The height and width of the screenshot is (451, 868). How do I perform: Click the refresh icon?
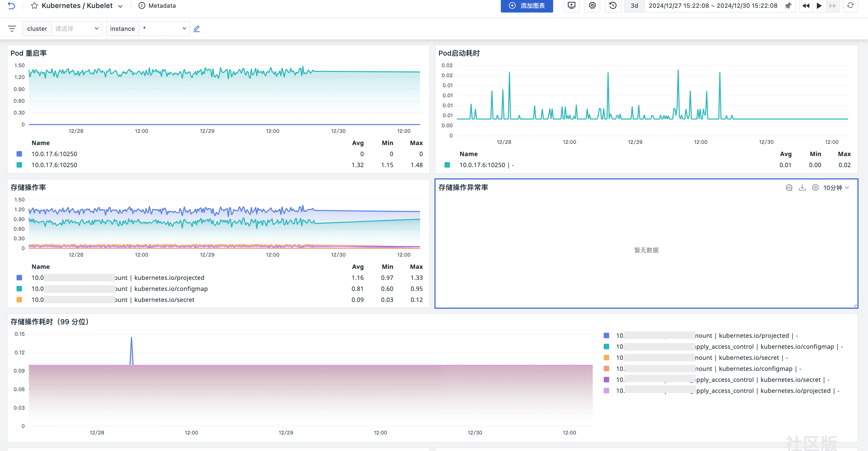click(x=850, y=6)
